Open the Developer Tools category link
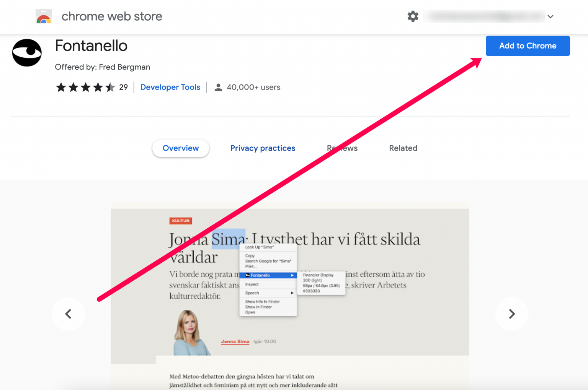 (170, 87)
